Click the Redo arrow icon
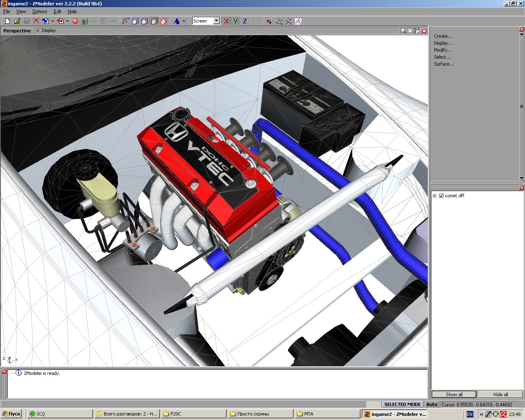 113,21
